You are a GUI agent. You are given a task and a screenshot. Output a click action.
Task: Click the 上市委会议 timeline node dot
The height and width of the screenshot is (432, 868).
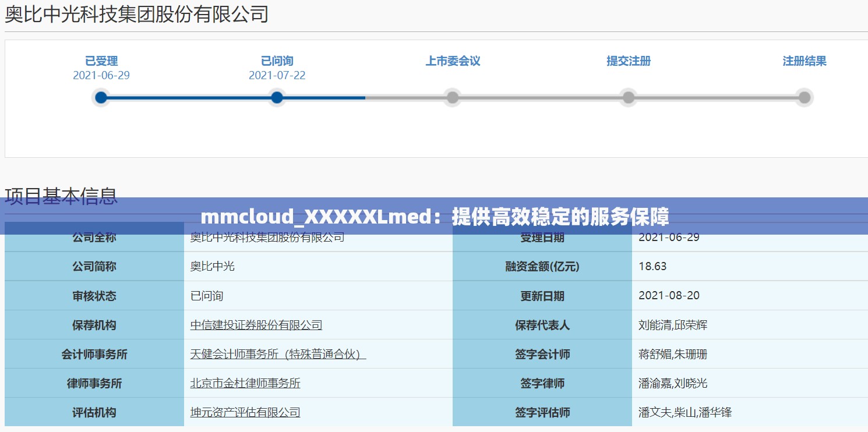pyautogui.click(x=453, y=97)
